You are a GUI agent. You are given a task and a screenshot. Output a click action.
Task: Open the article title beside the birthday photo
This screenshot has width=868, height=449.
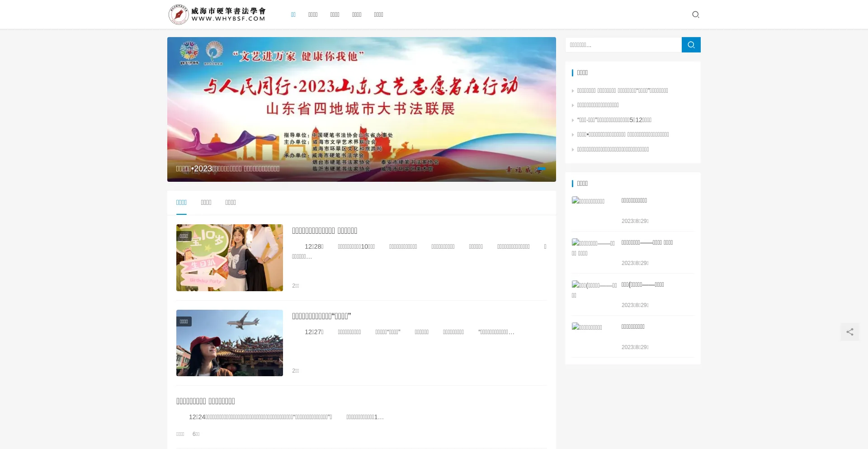tap(324, 231)
